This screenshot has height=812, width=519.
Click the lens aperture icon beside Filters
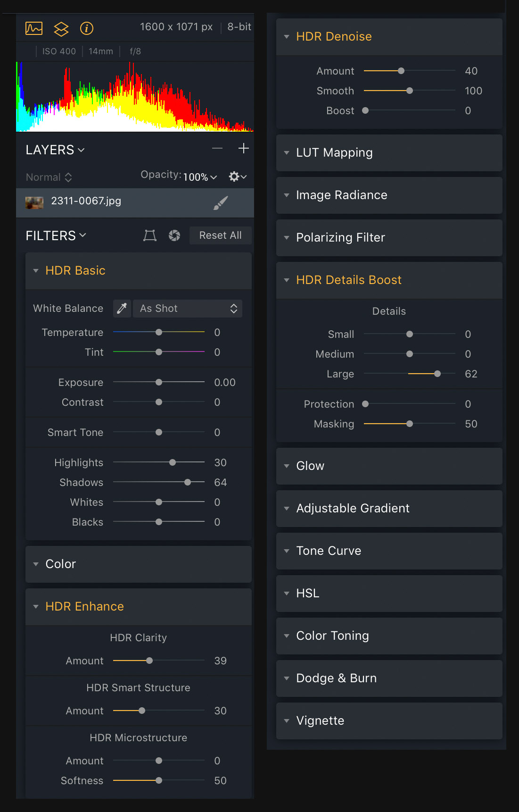click(x=174, y=235)
